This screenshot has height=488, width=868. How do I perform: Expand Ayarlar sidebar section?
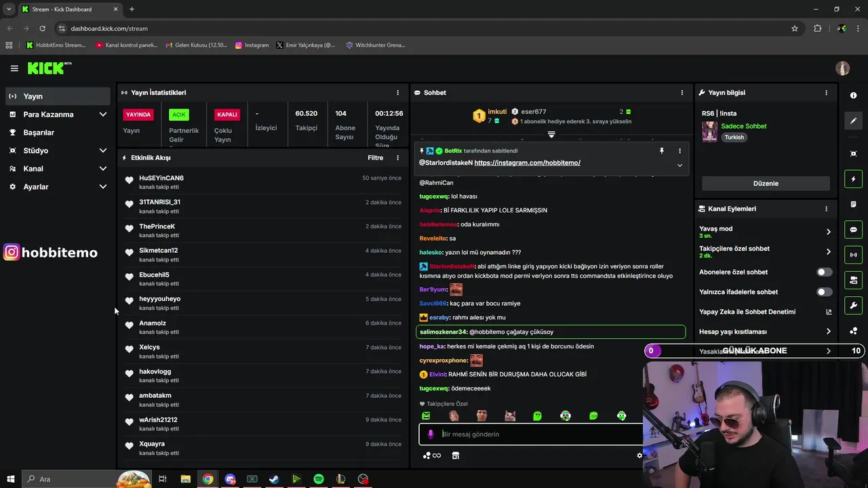[103, 186]
